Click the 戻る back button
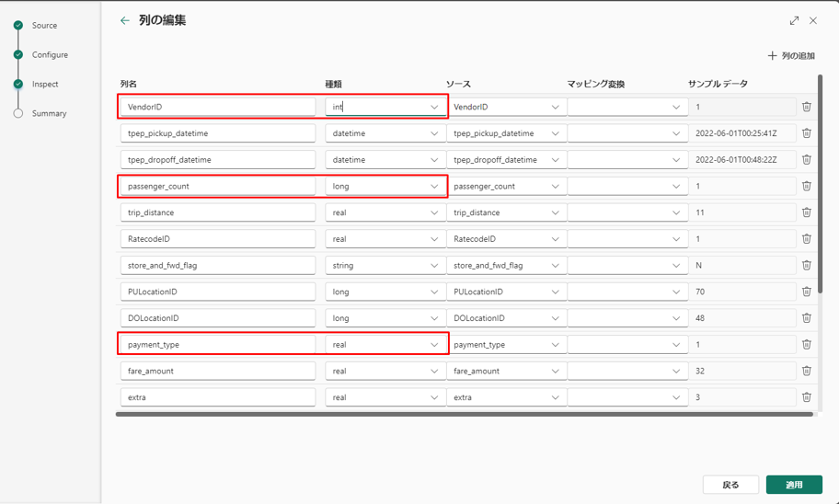Viewport: 839px width, 504px height. [x=730, y=485]
